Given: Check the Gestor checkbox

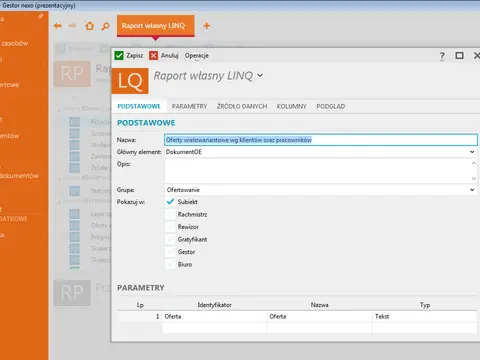Looking at the screenshot, I should 170,252.
